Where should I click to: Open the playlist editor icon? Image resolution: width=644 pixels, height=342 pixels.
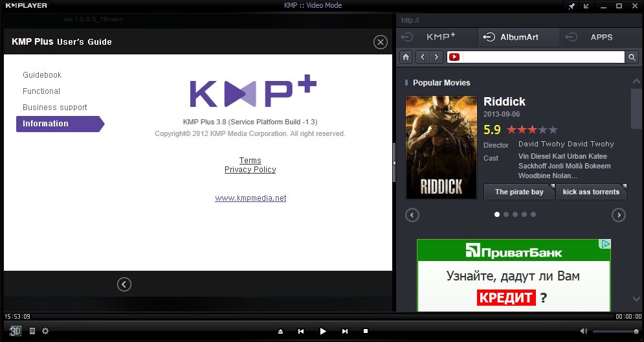pos(32,331)
